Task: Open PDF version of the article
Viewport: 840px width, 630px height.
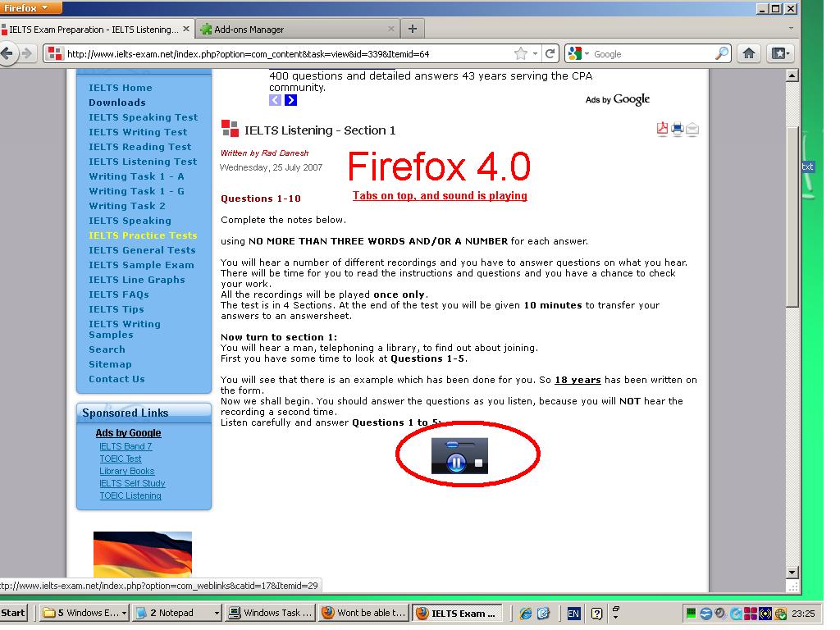Action: click(663, 129)
